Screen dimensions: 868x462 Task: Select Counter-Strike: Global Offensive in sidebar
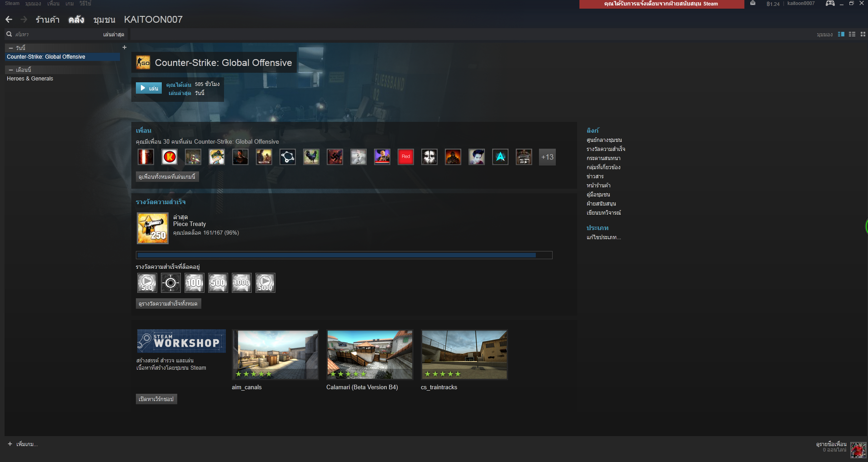tap(62, 57)
